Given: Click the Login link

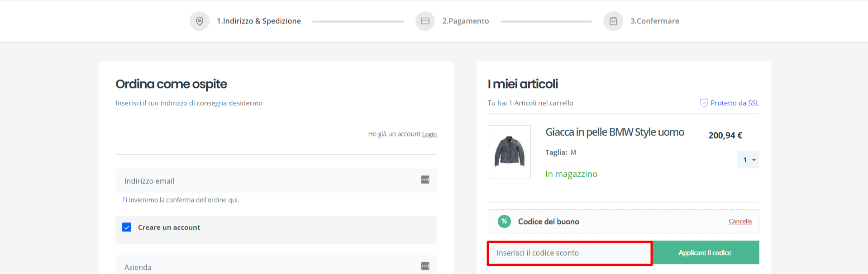Looking at the screenshot, I should point(429,134).
